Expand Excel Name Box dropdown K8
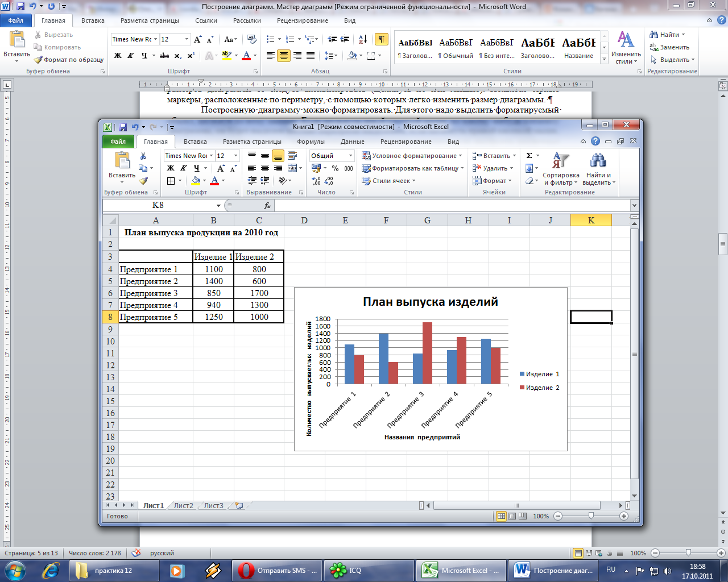This screenshot has width=728, height=582. (218, 205)
